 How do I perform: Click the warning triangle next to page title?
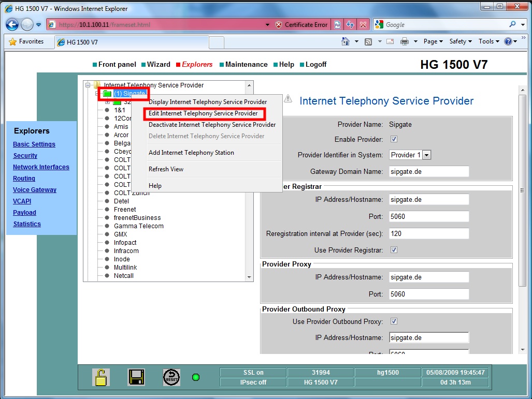(x=288, y=99)
